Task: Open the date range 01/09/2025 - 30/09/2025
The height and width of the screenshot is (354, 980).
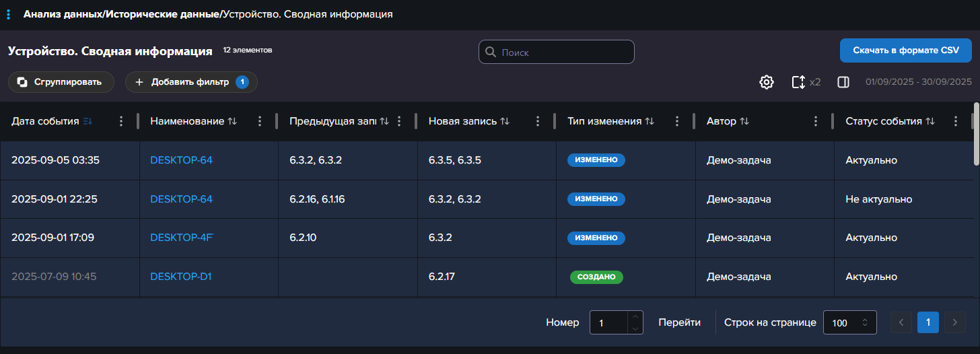Action: (918, 82)
